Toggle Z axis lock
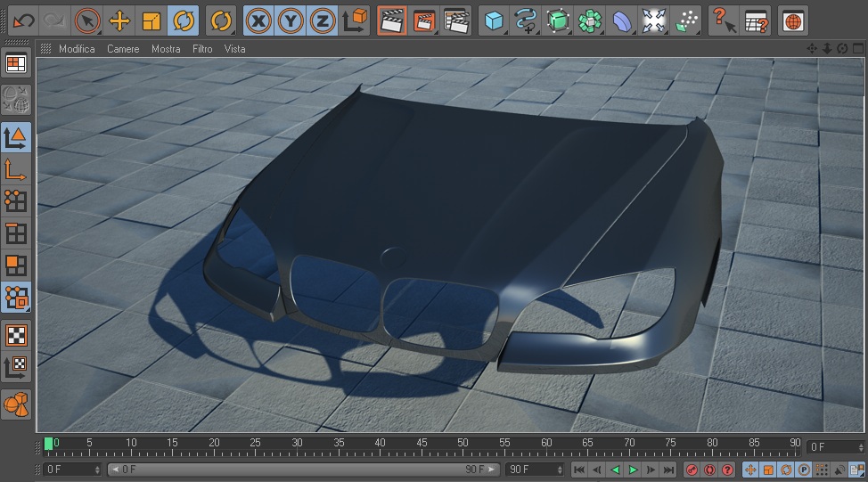 tap(323, 21)
